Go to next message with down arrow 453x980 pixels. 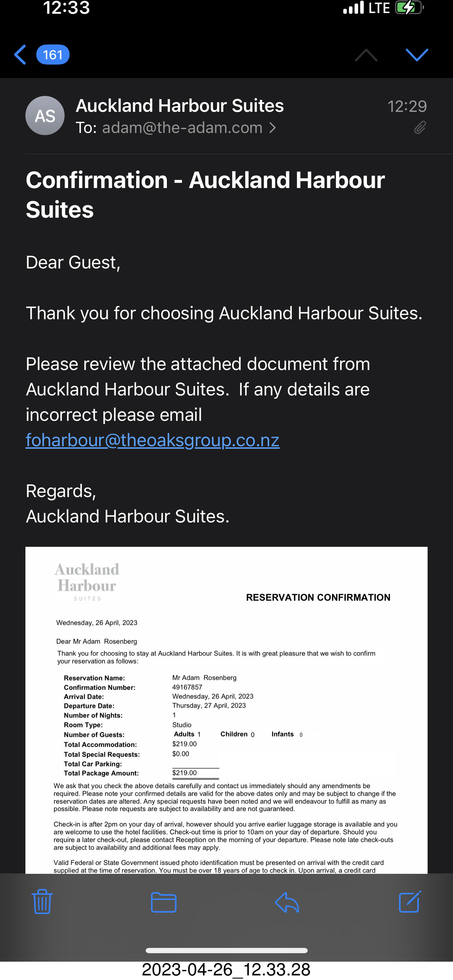[x=417, y=55]
